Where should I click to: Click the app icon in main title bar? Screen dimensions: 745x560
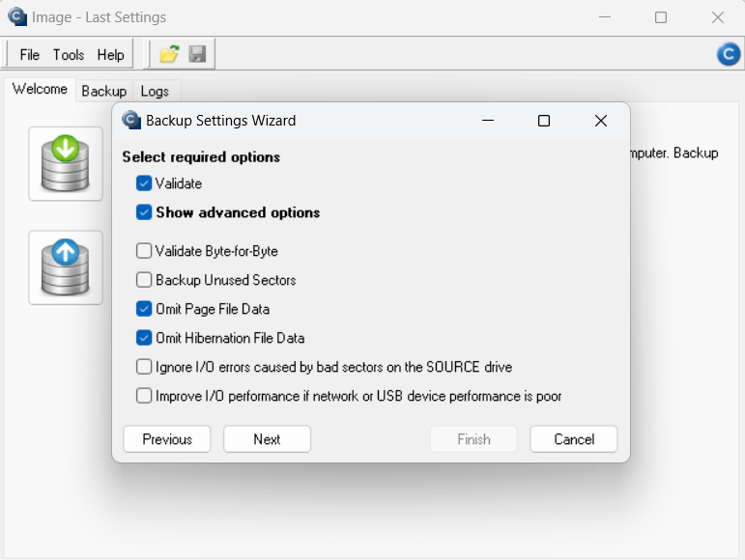coord(17,16)
